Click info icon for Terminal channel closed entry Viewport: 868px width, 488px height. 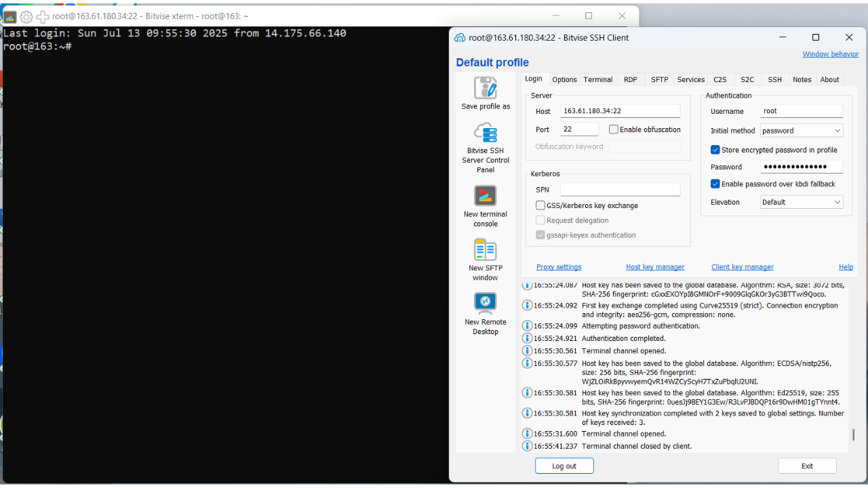(x=527, y=446)
